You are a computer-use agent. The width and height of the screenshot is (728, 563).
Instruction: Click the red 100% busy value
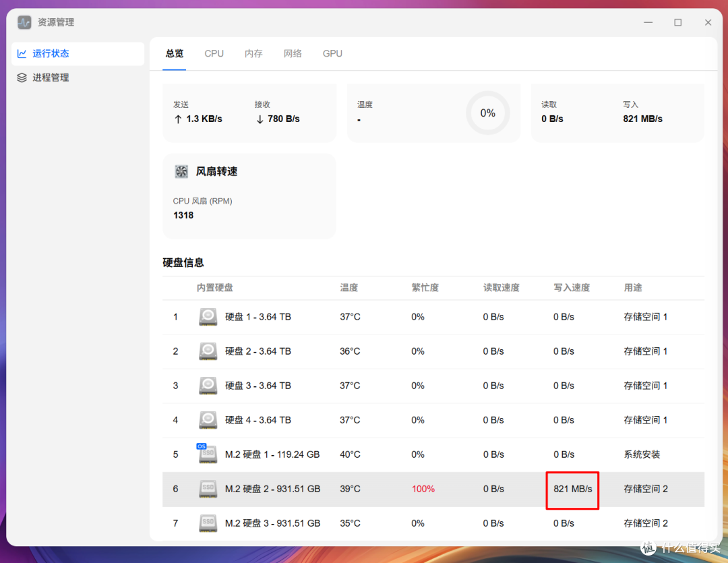coord(423,489)
